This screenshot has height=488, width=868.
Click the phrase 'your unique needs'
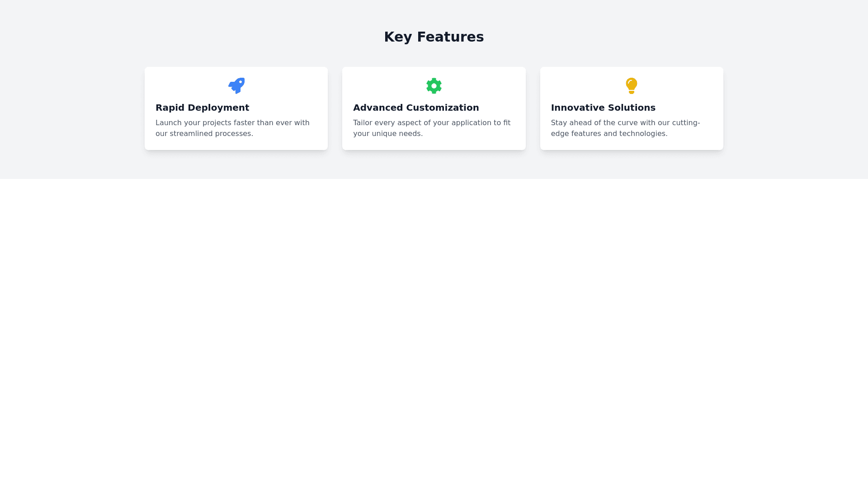click(x=388, y=134)
